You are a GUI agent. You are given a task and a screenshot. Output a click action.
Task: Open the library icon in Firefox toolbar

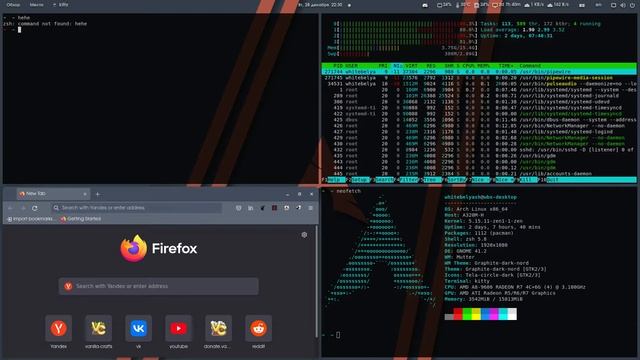(251, 208)
